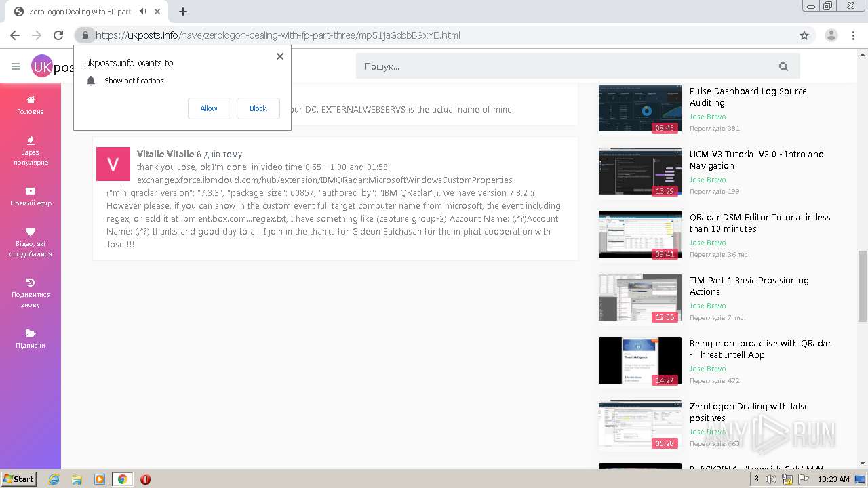Open TIM Part 1 Basic Provisioning thumbnail
868x488 pixels.
(640, 298)
